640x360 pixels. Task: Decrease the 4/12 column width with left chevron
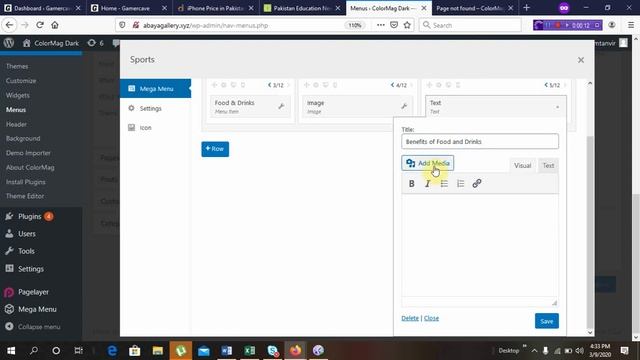point(392,85)
